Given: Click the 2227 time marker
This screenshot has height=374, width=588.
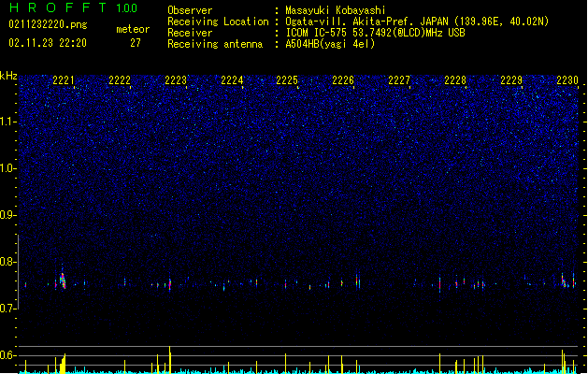Looking at the screenshot, I should point(399,80).
